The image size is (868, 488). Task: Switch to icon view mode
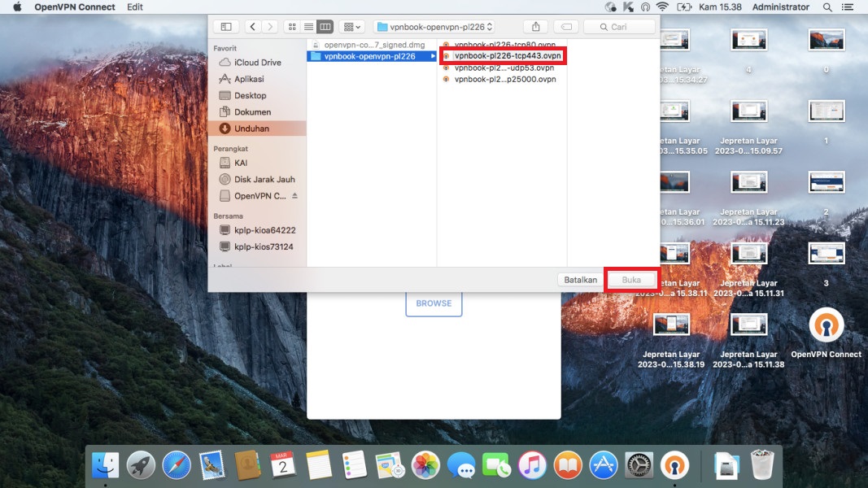coord(293,27)
